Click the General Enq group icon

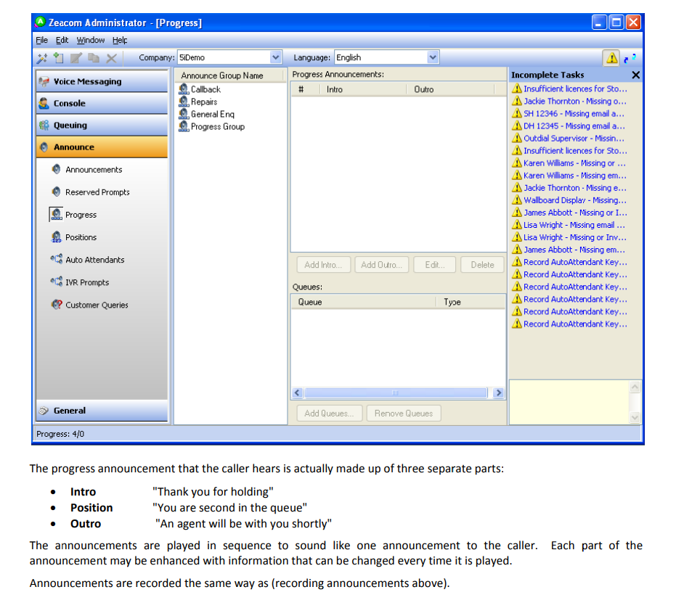[184, 114]
